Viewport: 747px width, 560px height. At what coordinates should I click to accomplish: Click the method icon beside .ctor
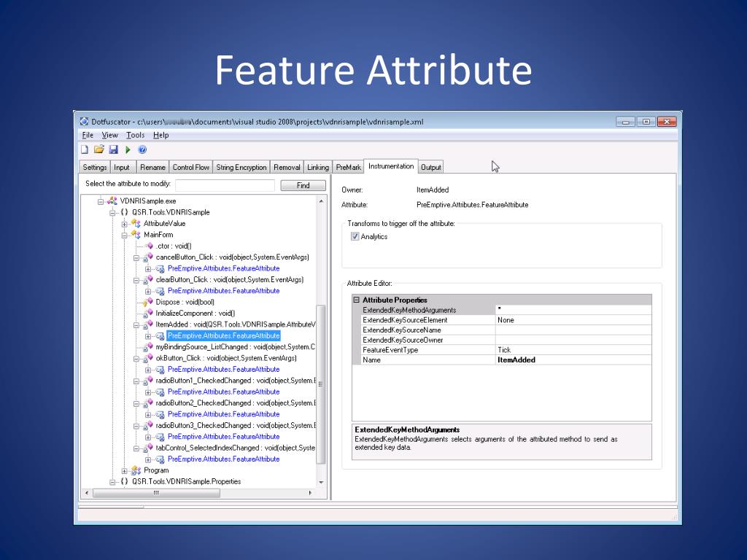click(149, 246)
